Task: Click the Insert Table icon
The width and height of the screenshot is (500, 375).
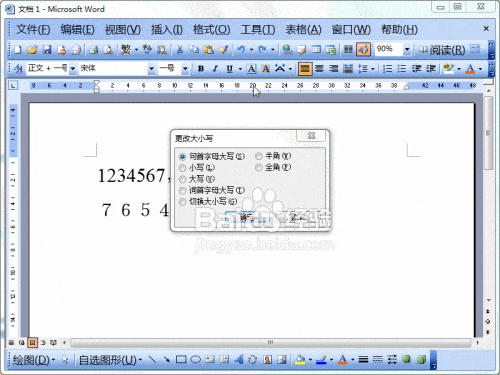Action: [316, 50]
